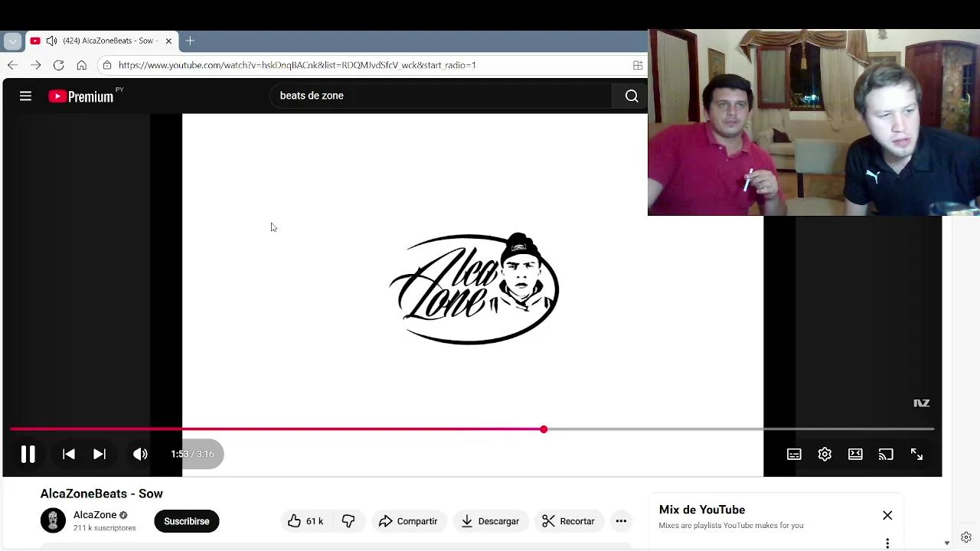Viewport: 980px width, 551px height.
Task: Click the address bar grid extension icon
Action: [638, 65]
